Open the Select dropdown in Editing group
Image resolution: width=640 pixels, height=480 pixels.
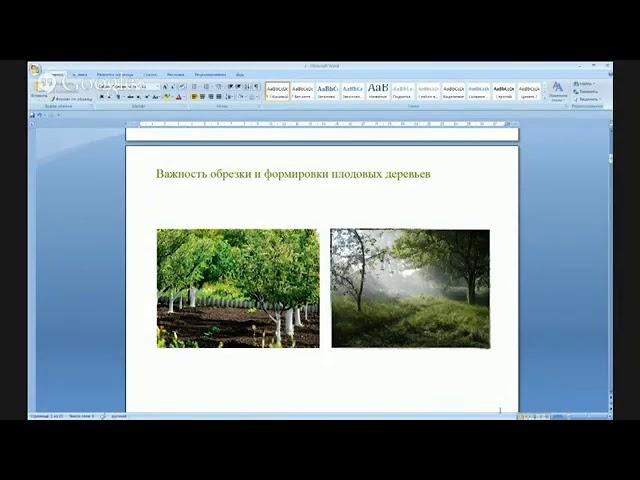pyautogui.click(x=587, y=99)
